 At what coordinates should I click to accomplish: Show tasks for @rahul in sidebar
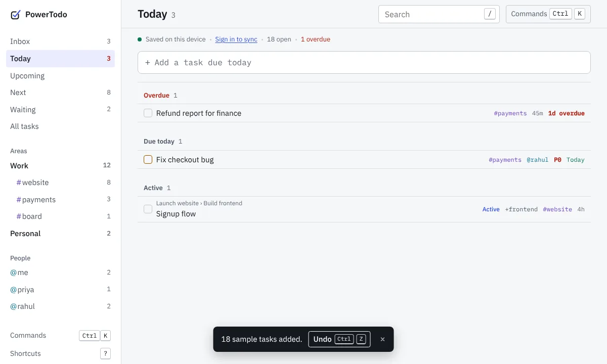60,306
